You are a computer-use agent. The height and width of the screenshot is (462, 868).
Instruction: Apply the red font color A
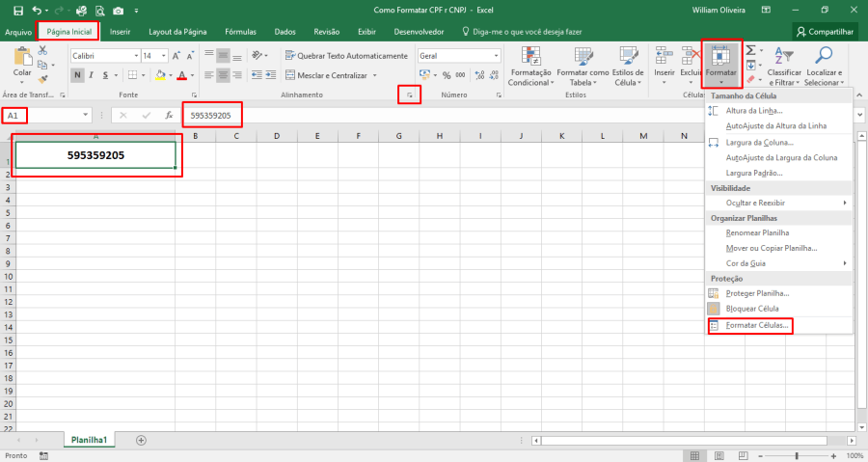pos(181,74)
